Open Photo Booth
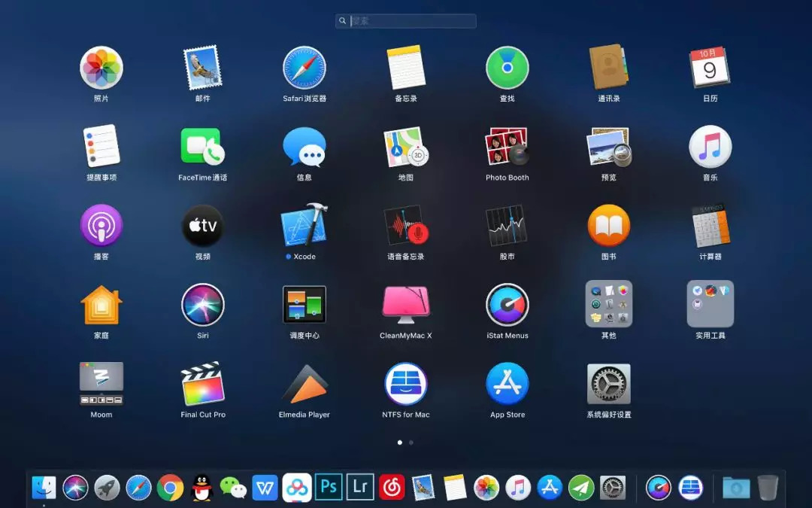Screen dimensions: 812x508 pos(507,147)
